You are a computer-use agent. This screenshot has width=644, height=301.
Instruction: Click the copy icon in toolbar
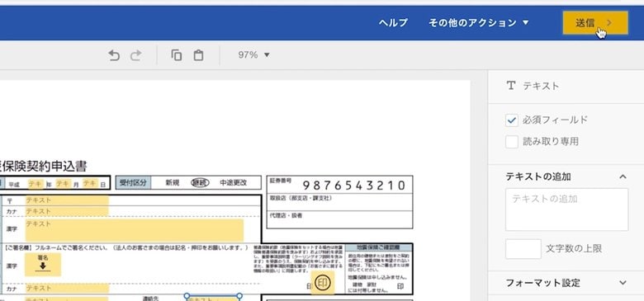(176, 55)
